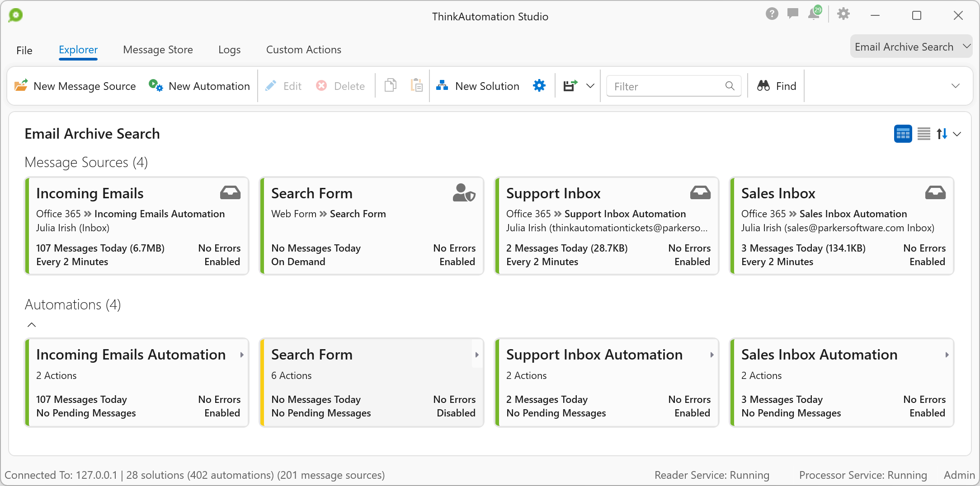980x486 pixels.
Task: Click 3 Messages Today (134.1KB) text
Action: tap(804, 248)
